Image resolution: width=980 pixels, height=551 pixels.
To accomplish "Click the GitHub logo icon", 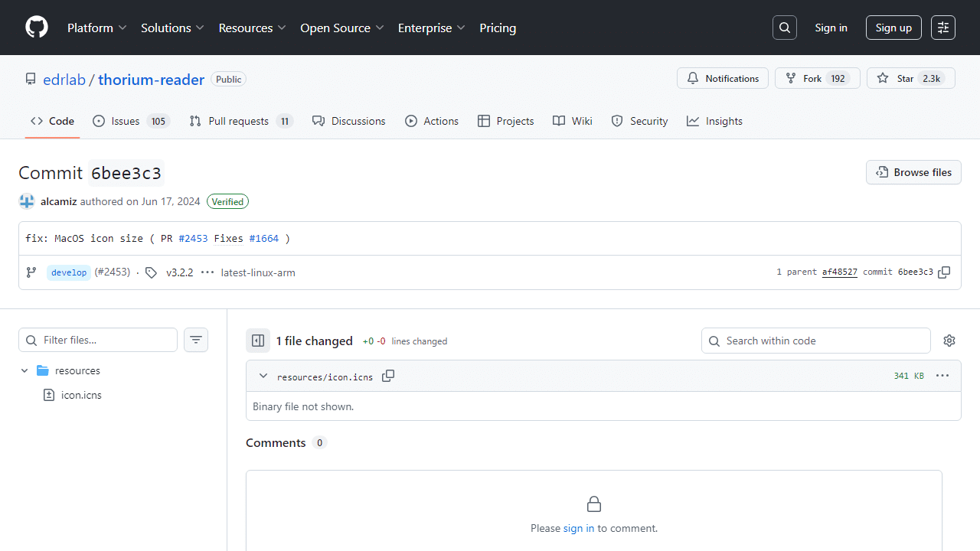I will (x=37, y=28).
